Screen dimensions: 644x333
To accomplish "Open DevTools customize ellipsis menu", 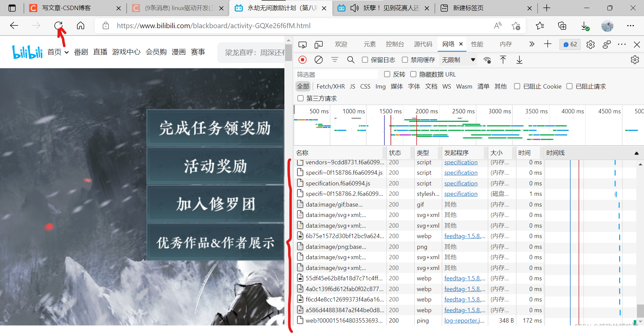I will click(x=622, y=44).
